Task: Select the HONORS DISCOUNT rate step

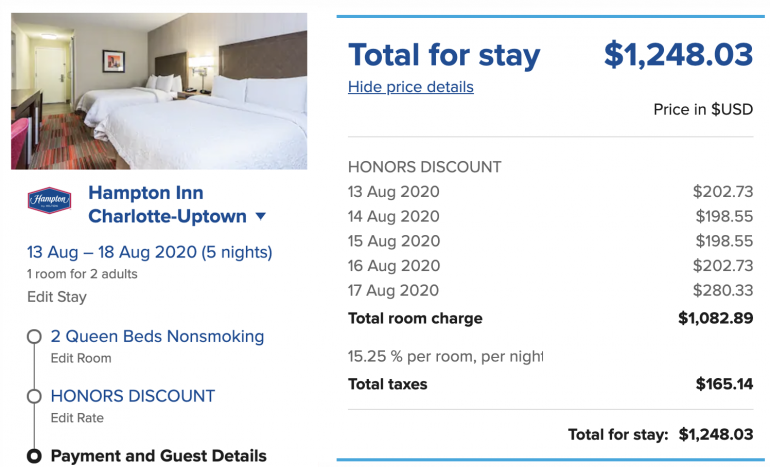Action: [x=133, y=396]
